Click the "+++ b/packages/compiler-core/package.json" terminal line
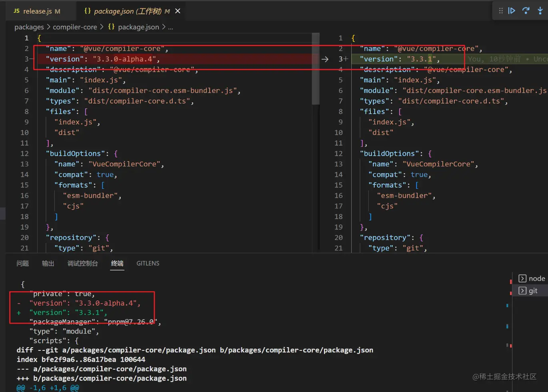548x392 pixels. click(102, 378)
